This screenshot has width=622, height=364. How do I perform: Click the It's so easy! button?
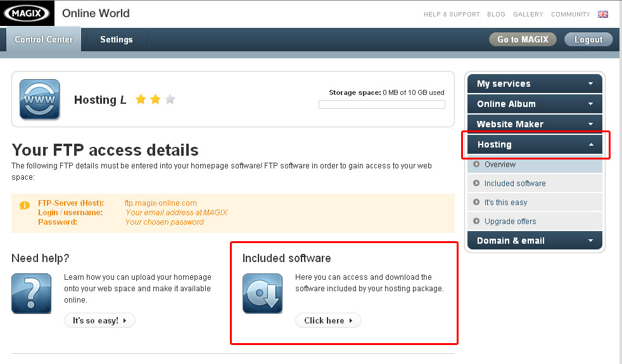(99, 320)
